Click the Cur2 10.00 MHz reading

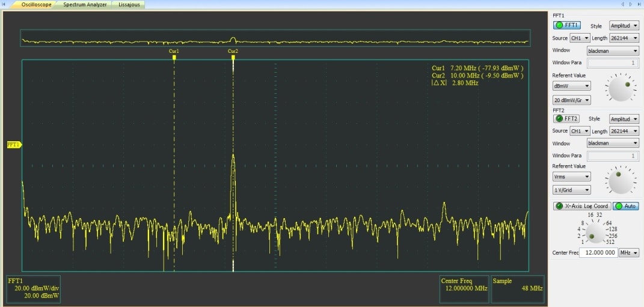pos(477,76)
